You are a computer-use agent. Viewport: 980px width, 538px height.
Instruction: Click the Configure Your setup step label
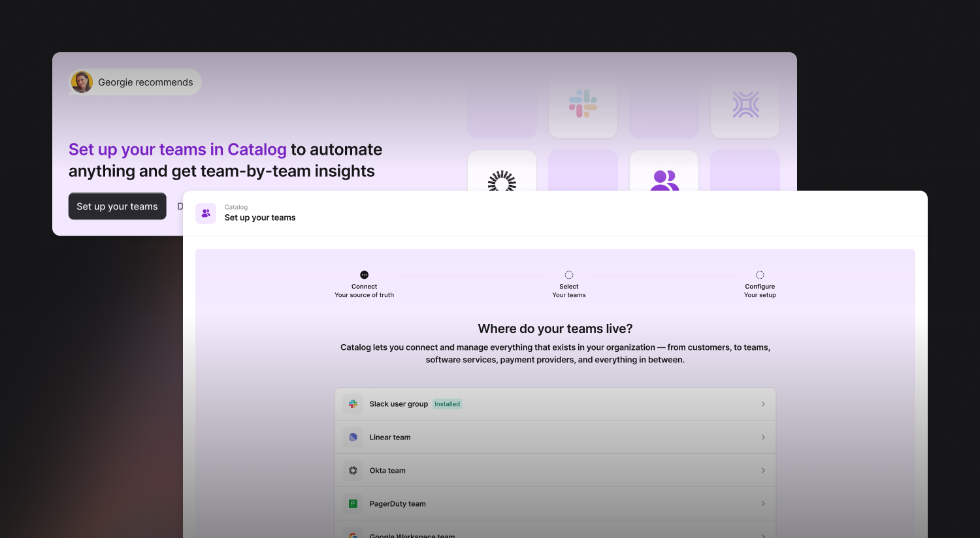(x=760, y=291)
